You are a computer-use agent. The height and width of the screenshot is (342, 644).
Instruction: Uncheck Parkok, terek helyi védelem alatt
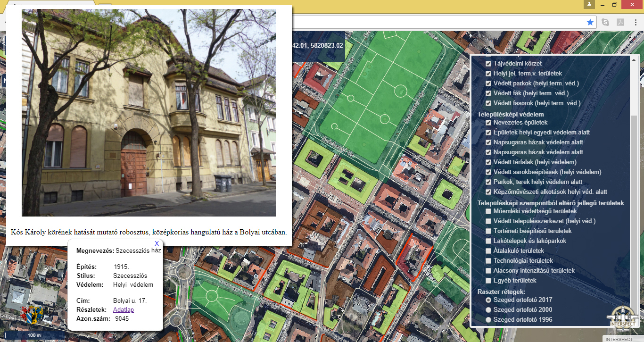coord(489,182)
